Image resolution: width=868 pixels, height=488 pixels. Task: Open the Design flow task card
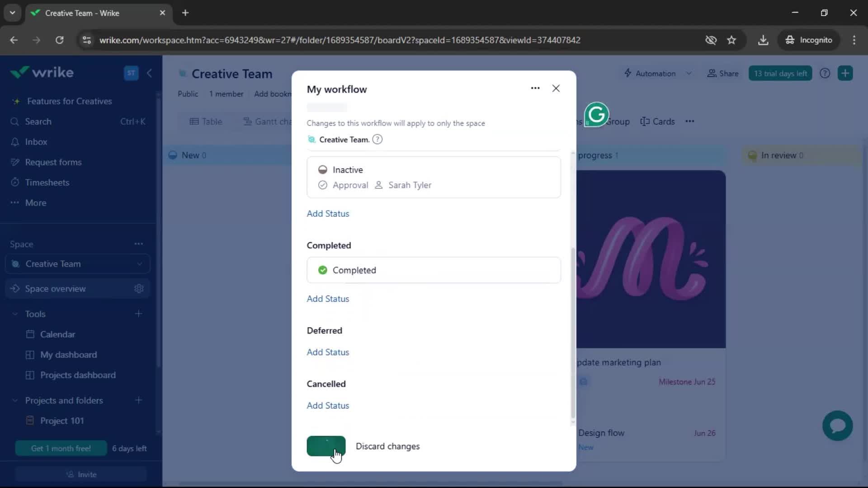click(x=601, y=433)
